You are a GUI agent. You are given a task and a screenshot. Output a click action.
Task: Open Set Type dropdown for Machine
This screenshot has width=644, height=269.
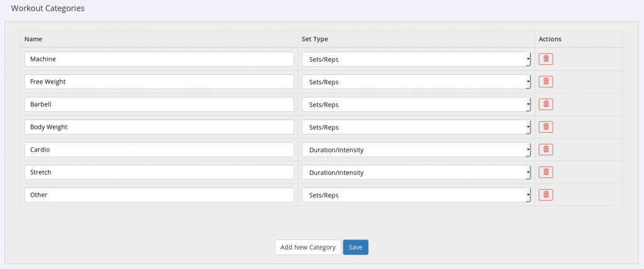pos(416,59)
